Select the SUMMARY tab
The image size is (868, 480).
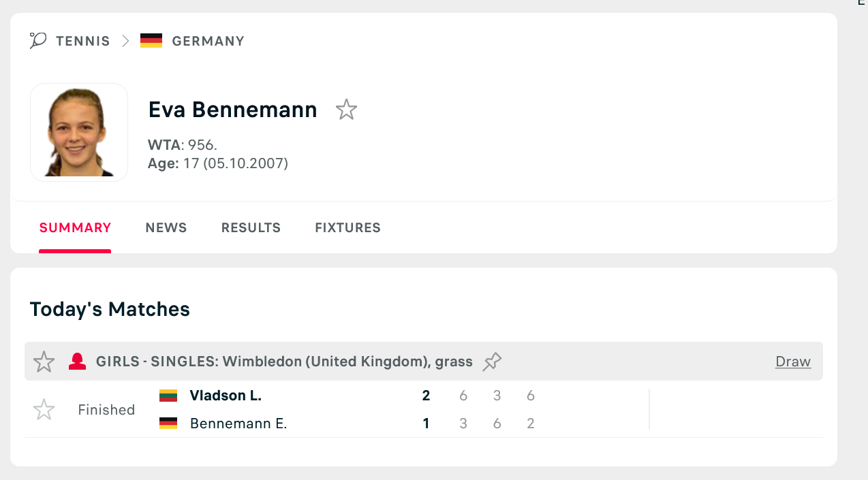(75, 228)
